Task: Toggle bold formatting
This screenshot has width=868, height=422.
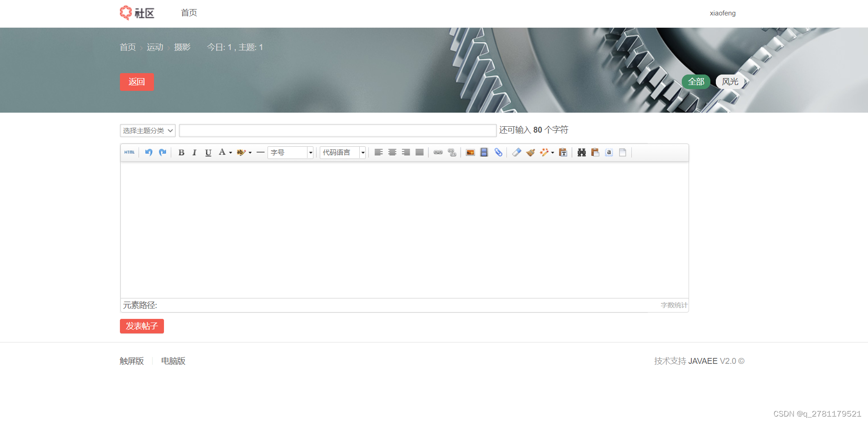Action: [x=181, y=153]
